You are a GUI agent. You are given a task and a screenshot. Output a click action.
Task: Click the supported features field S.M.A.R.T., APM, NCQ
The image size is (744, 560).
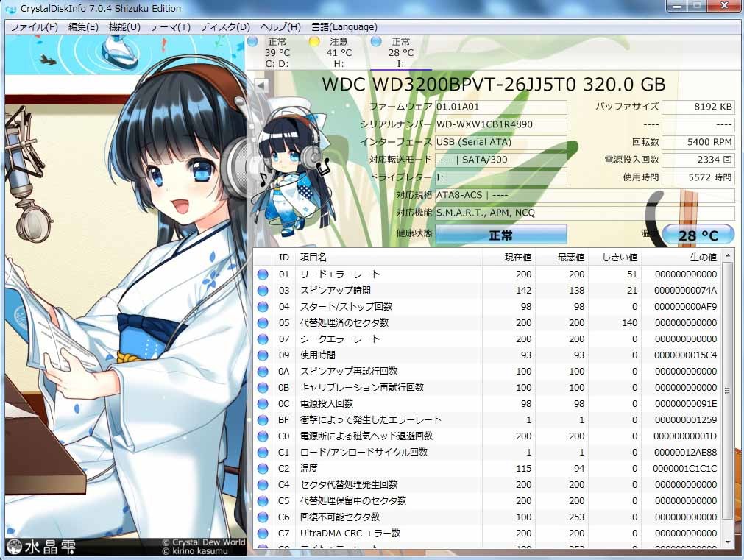(584, 213)
